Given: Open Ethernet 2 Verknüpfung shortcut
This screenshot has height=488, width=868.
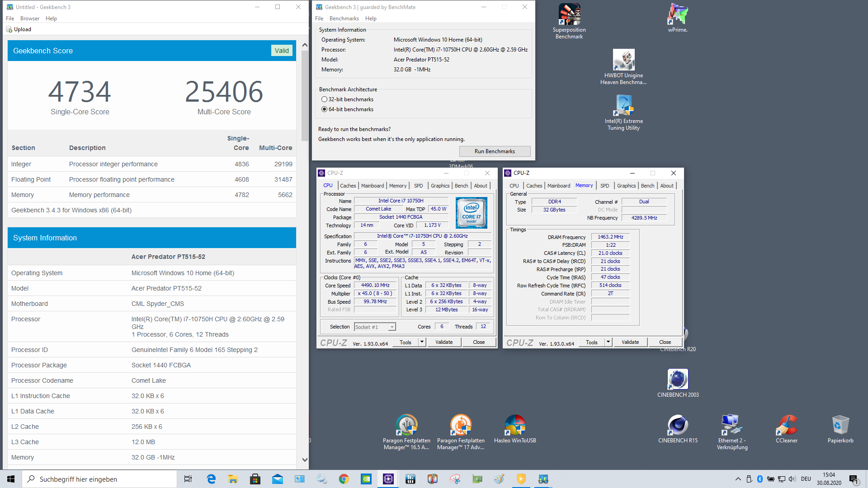Looking at the screenshot, I should 732,432.
